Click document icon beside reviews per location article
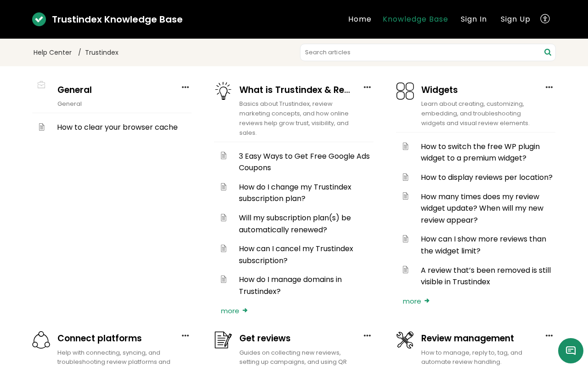The width and height of the screenshot is (588, 368). pyautogui.click(x=406, y=177)
